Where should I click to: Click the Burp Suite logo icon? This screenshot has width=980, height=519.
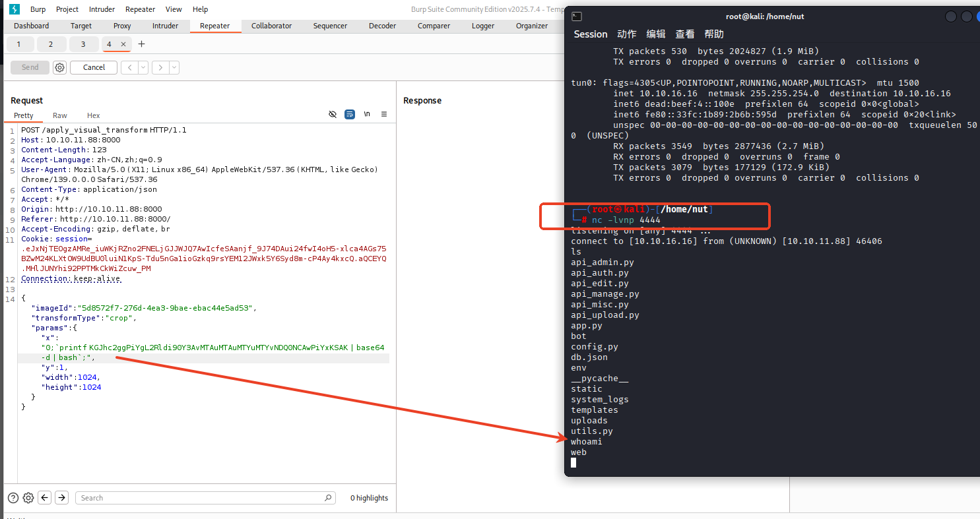pyautogui.click(x=15, y=9)
